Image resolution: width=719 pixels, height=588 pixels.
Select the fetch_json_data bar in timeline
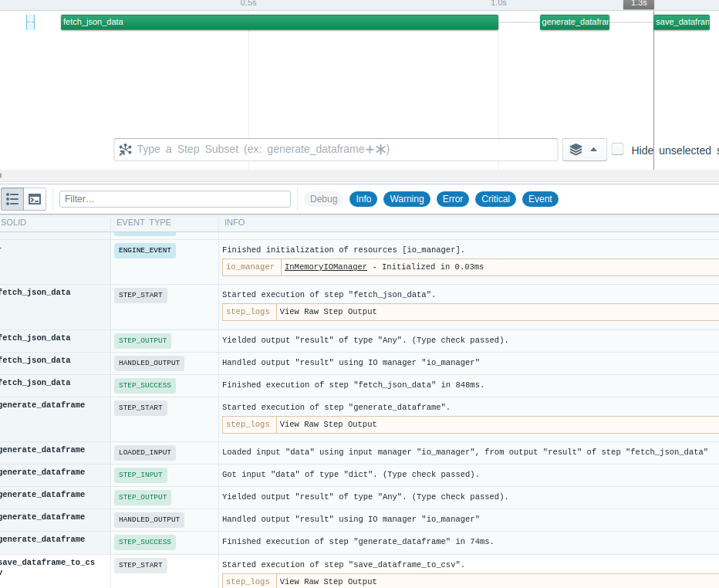pyautogui.click(x=279, y=22)
